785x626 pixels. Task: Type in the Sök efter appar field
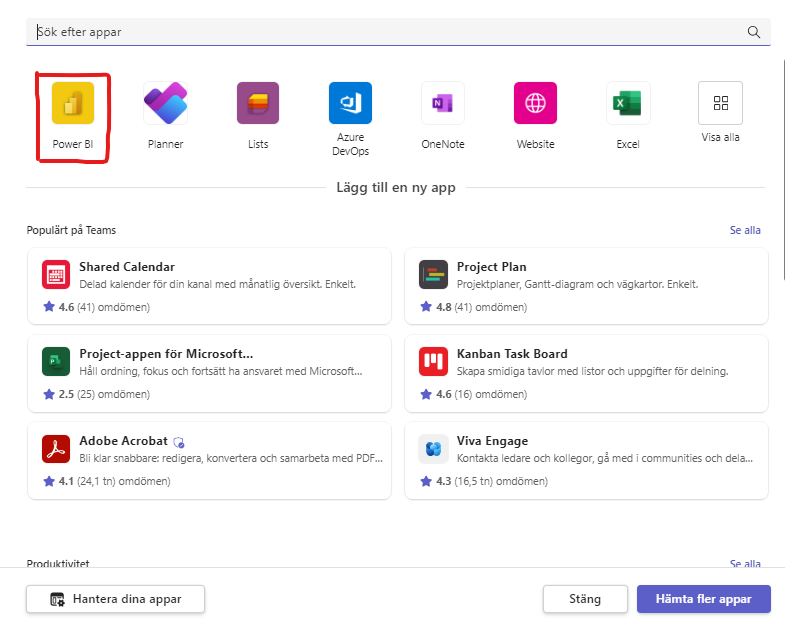(380, 32)
